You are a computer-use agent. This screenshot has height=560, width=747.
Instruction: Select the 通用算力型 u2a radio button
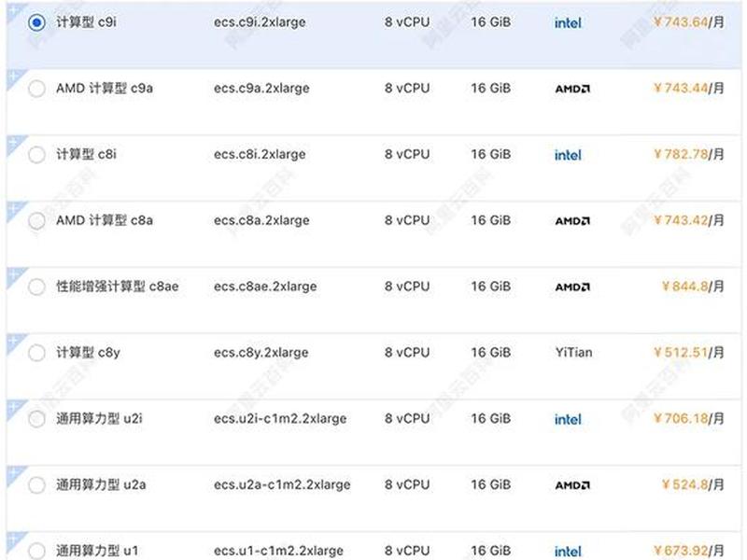click(x=36, y=485)
